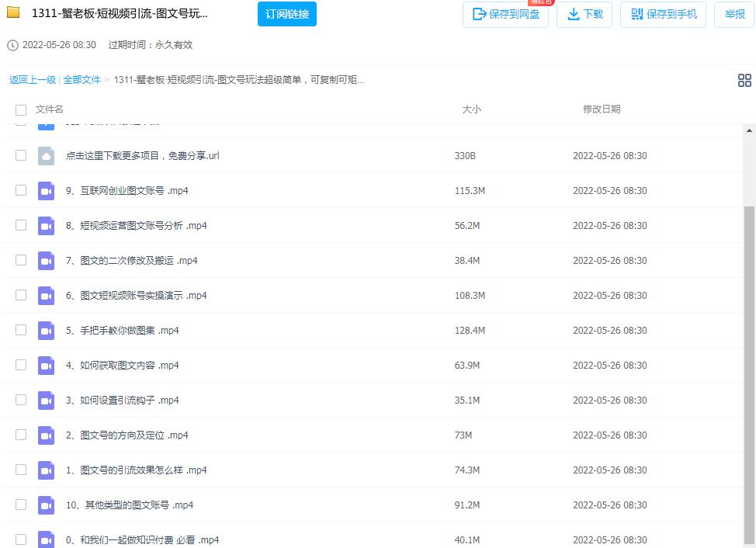Click the video icon for 3、如何设置引流钩子.mp4
This screenshot has width=756, height=548.
[x=46, y=401]
